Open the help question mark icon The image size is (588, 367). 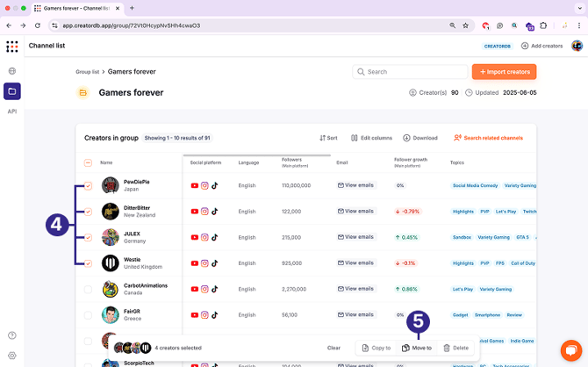pyautogui.click(x=12, y=335)
